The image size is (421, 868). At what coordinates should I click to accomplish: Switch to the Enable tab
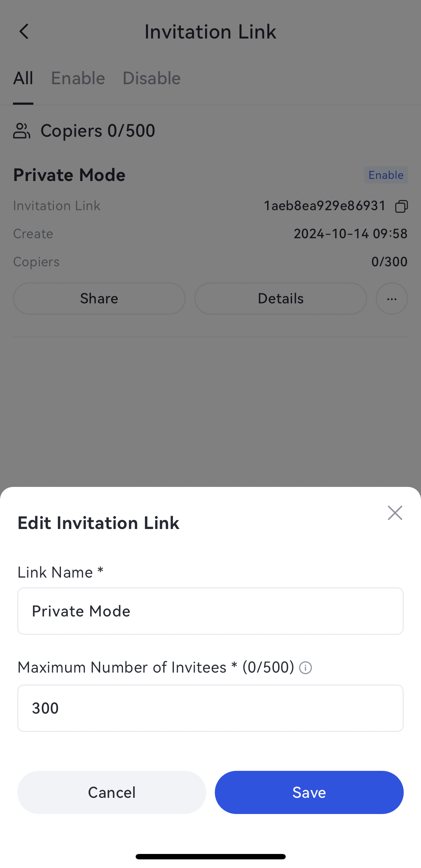click(x=78, y=78)
